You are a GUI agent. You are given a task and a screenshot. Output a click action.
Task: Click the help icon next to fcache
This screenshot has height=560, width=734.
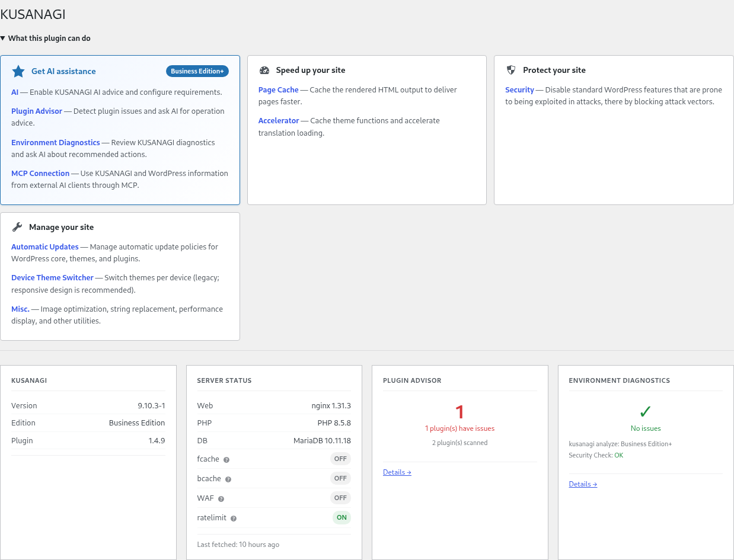(x=226, y=459)
